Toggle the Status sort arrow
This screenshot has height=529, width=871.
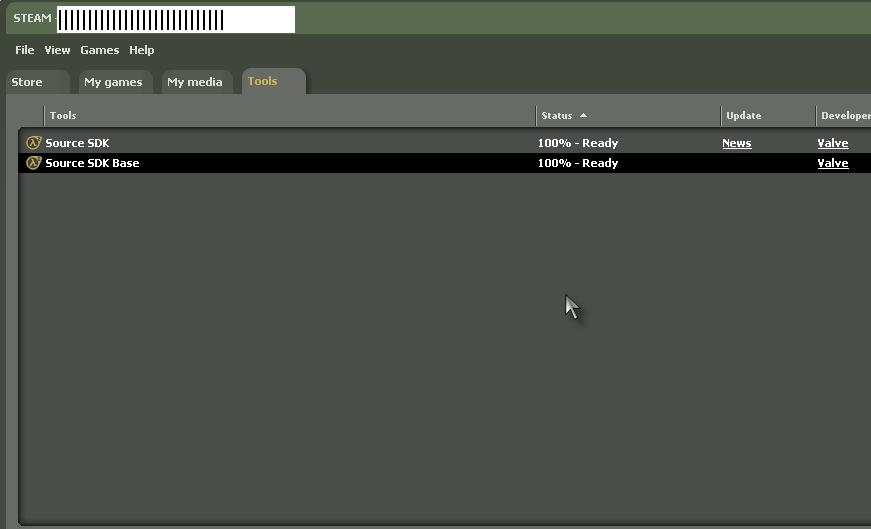[583, 116]
